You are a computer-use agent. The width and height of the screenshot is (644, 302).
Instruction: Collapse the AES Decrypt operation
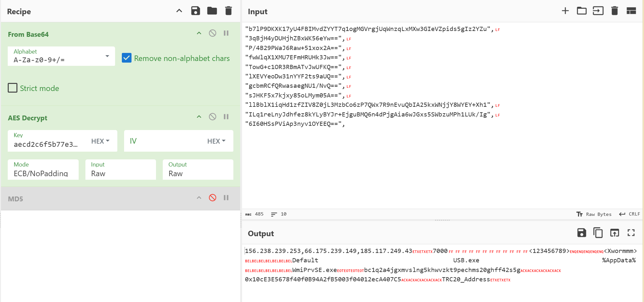coord(199,117)
